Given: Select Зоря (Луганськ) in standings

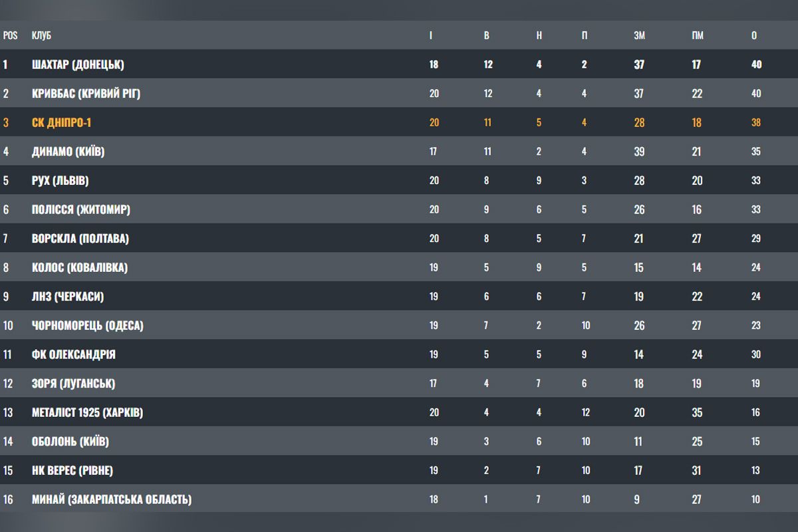Looking at the screenshot, I should pyautogui.click(x=73, y=384).
